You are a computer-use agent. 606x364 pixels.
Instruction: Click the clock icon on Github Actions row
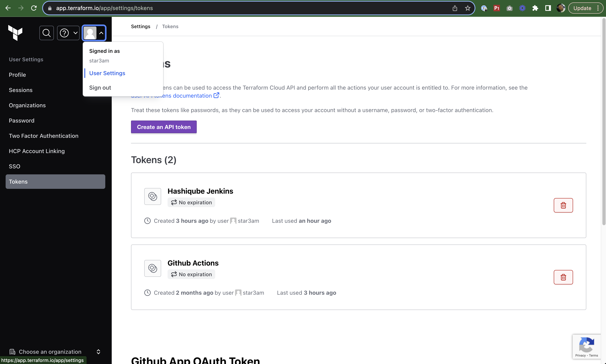click(x=147, y=293)
